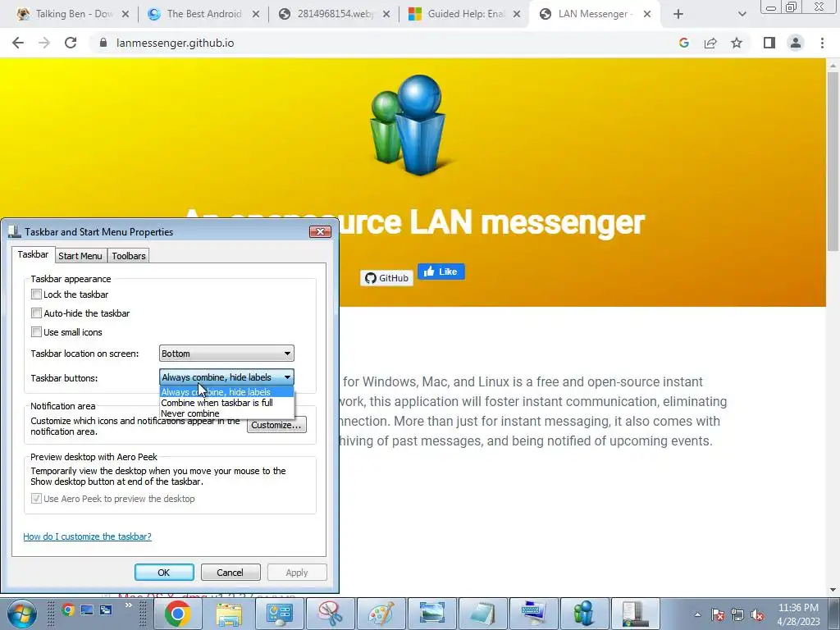Share this page icon
The image size is (840, 630).
tap(710, 43)
